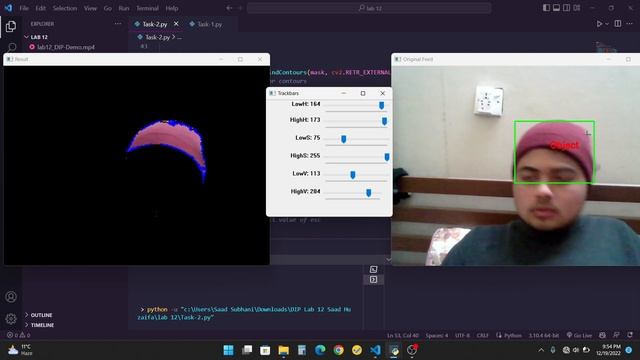Click Task-2.py in the breadcrumb

point(158,37)
